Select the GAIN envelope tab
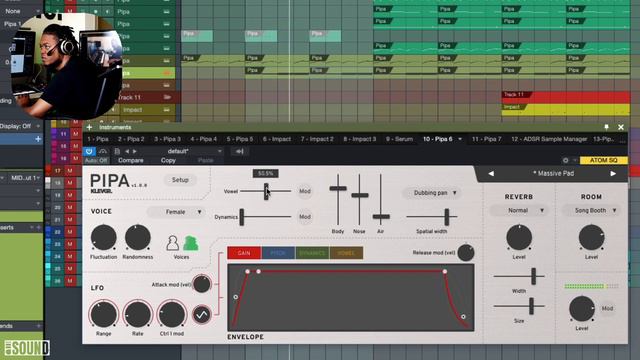The image size is (640, 360). pyautogui.click(x=244, y=253)
